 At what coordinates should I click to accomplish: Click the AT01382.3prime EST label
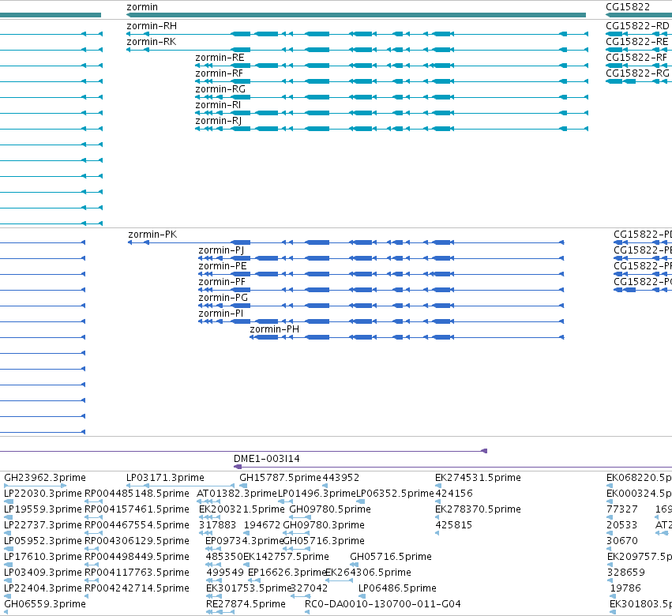tap(237, 494)
